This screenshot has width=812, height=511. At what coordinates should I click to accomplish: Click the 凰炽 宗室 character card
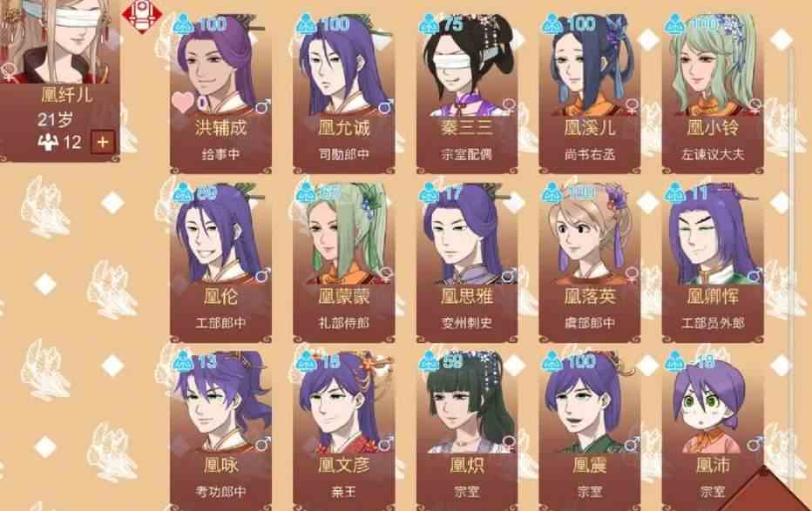click(x=467, y=431)
